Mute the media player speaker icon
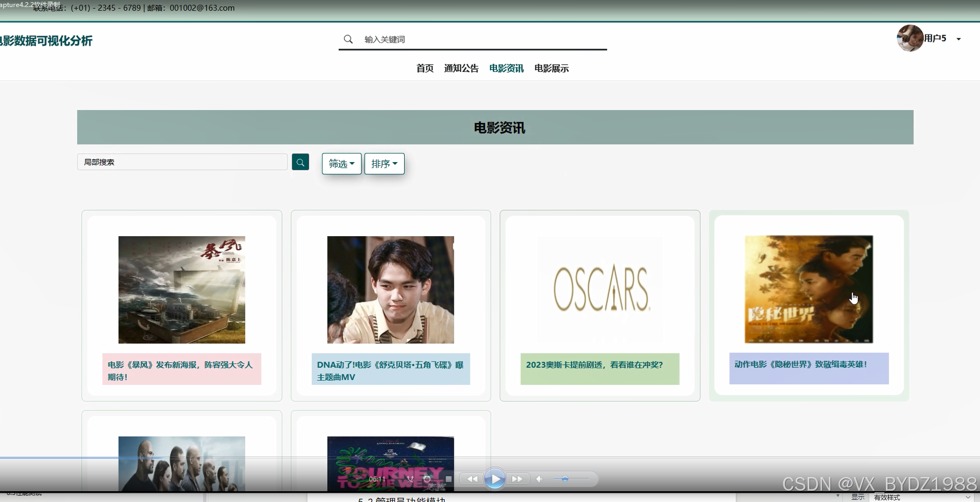The width and height of the screenshot is (980, 502). [x=539, y=479]
